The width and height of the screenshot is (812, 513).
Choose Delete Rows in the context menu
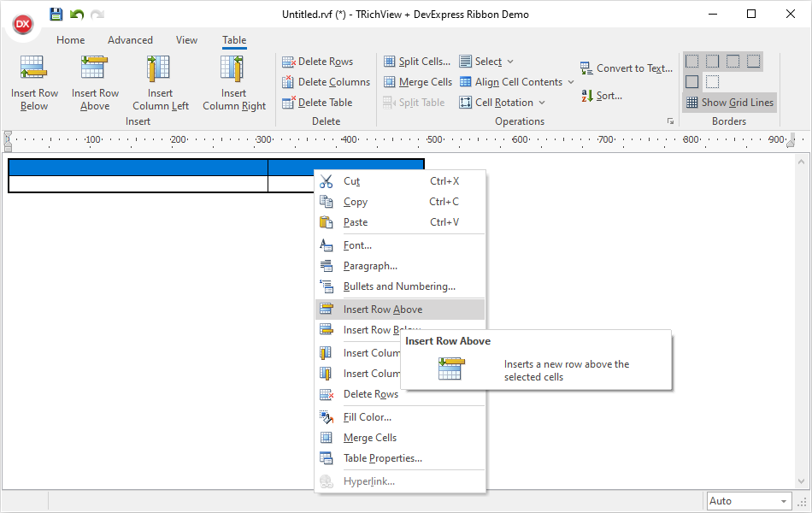[358, 394]
